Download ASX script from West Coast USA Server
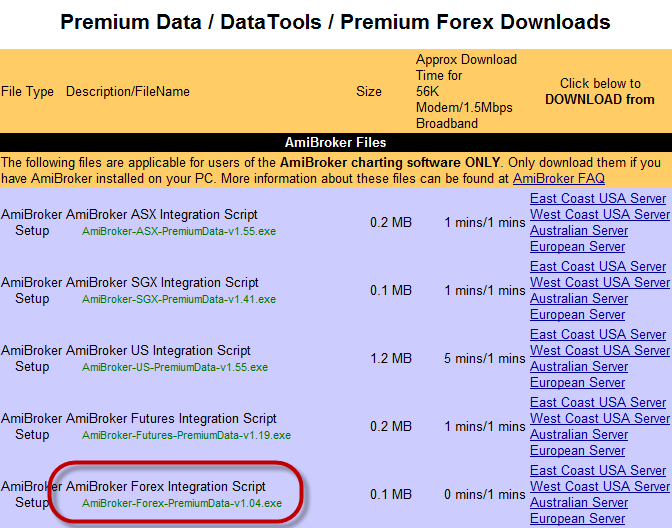The height and width of the screenshot is (528, 672). pyautogui.click(x=600, y=214)
